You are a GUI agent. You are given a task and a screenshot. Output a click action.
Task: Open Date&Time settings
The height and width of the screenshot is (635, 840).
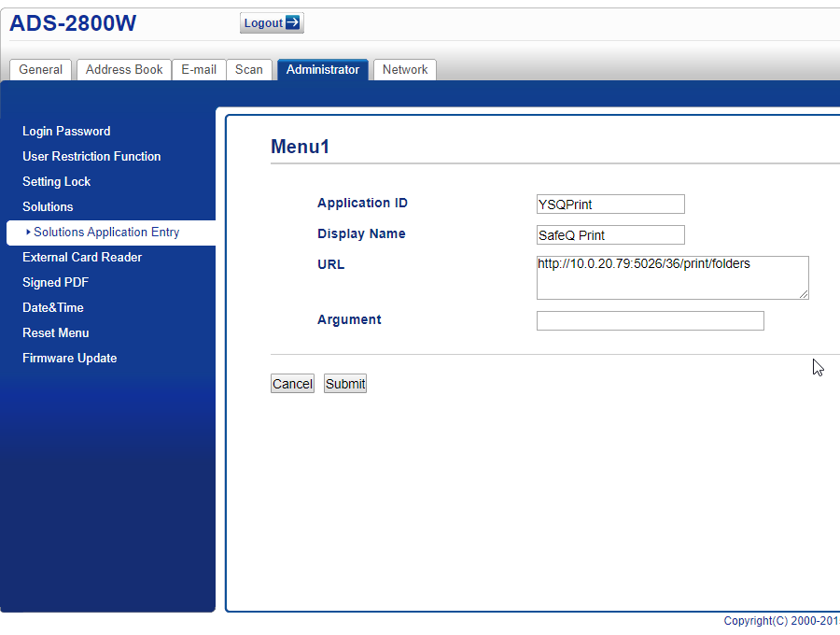(53, 308)
